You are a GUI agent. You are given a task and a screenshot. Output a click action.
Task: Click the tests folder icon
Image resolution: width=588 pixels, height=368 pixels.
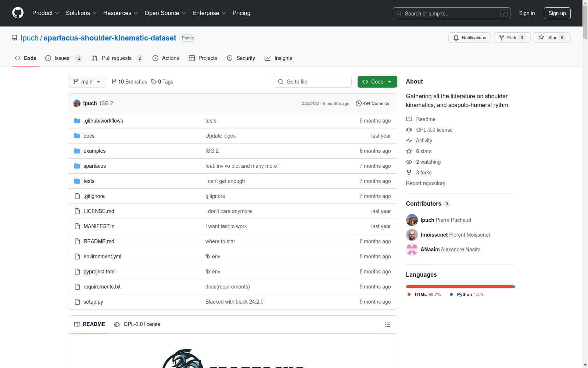pos(77,181)
